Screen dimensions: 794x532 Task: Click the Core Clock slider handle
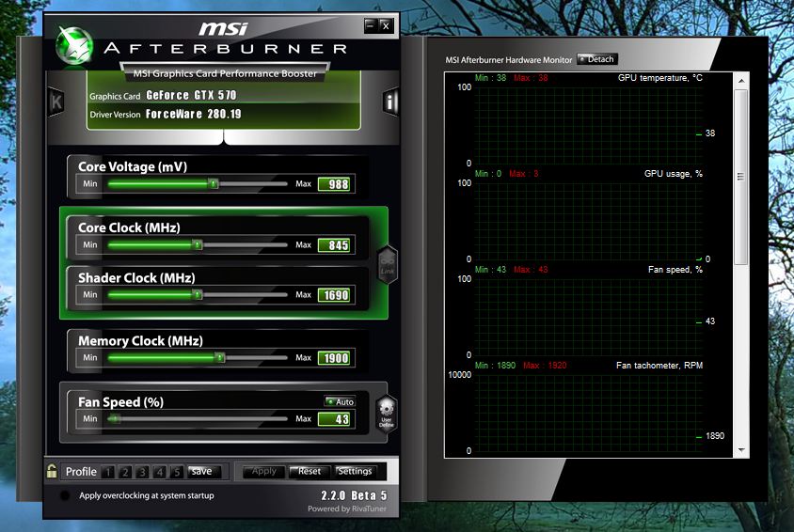pos(198,244)
